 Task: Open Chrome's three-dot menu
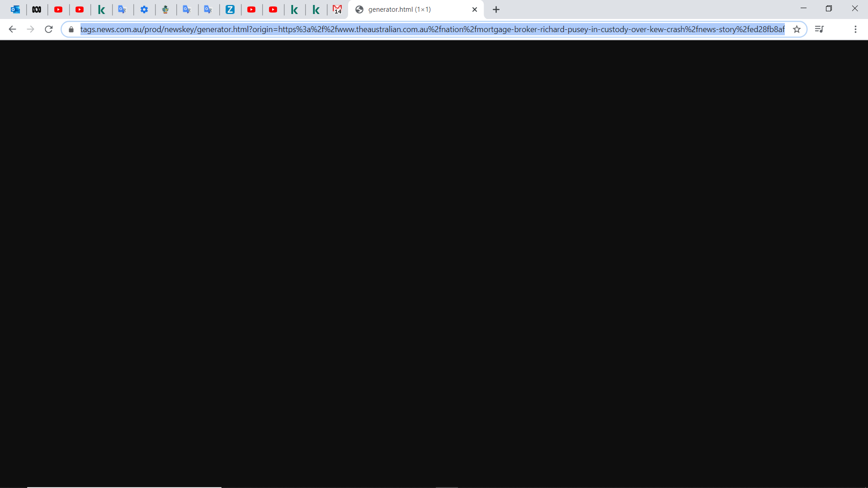[x=855, y=29]
